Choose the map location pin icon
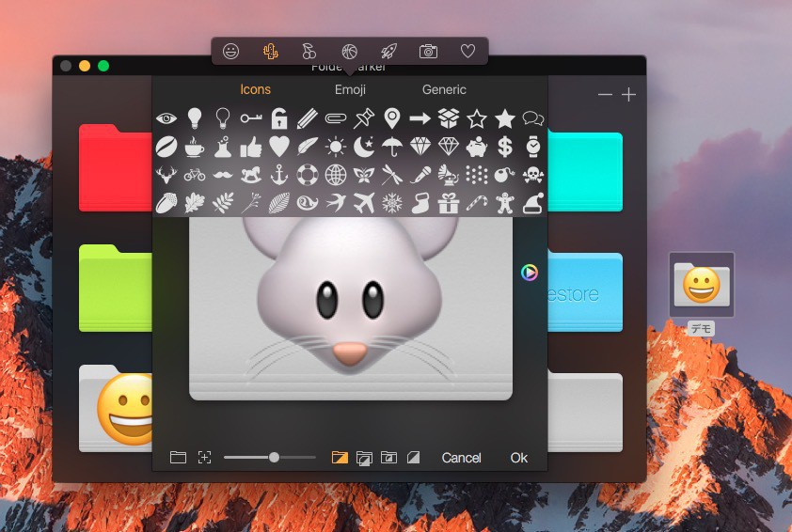The height and width of the screenshot is (532, 792). click(392, 118)
